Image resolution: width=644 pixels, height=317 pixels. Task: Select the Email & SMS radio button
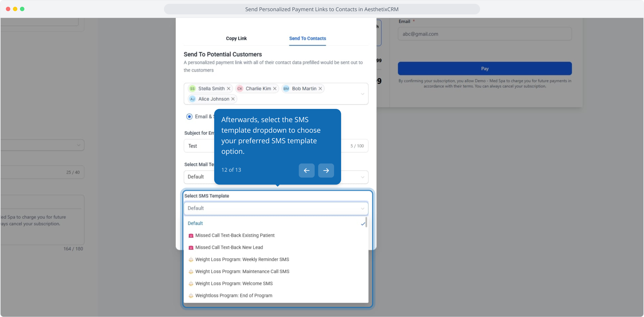pos(189,117)
